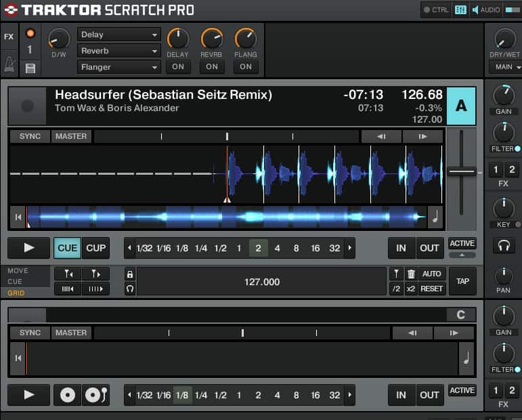Turn the FLANG effect ON button
This screenshot has width=522, height=420.
(x=246, y=67)
